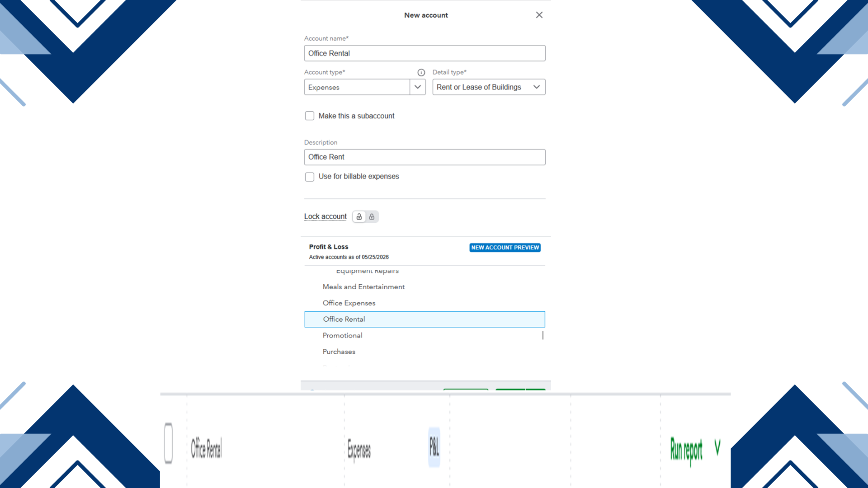Open the Detail type dropdown

(489, 87)
